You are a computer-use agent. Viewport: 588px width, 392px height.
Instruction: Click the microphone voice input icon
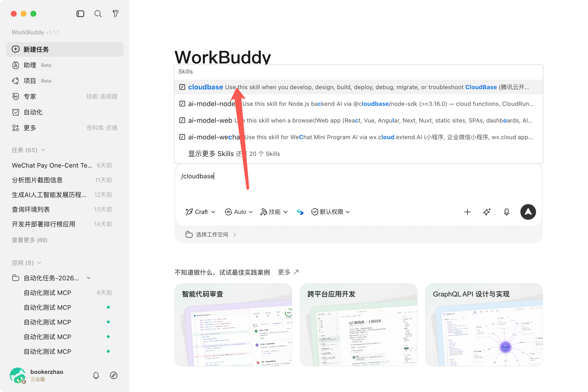click(506, 212)
